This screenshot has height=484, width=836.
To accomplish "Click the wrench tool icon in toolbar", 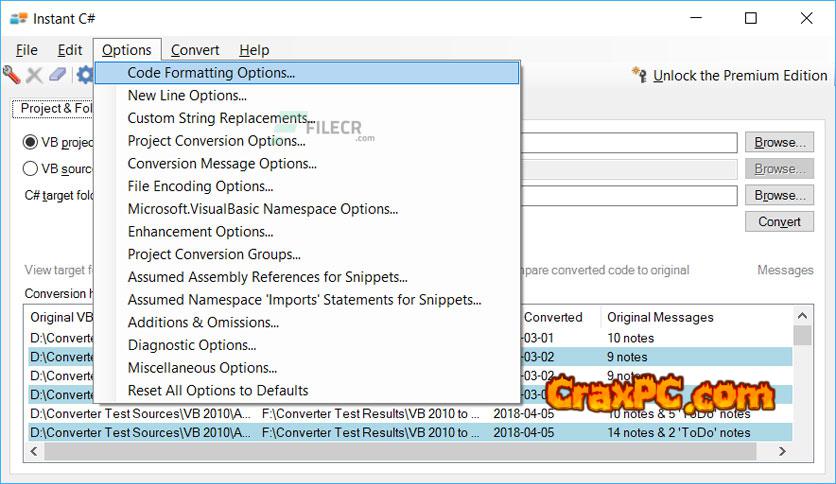I will click(12, 75).
